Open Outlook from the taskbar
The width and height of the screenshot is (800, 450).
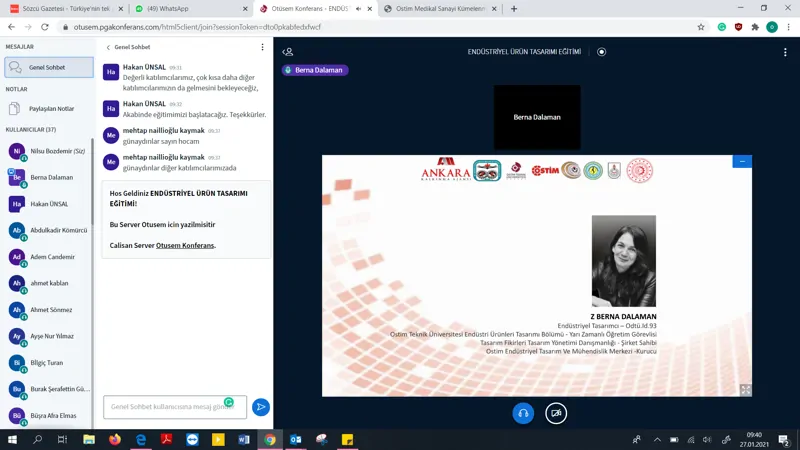tap(295, 439)
